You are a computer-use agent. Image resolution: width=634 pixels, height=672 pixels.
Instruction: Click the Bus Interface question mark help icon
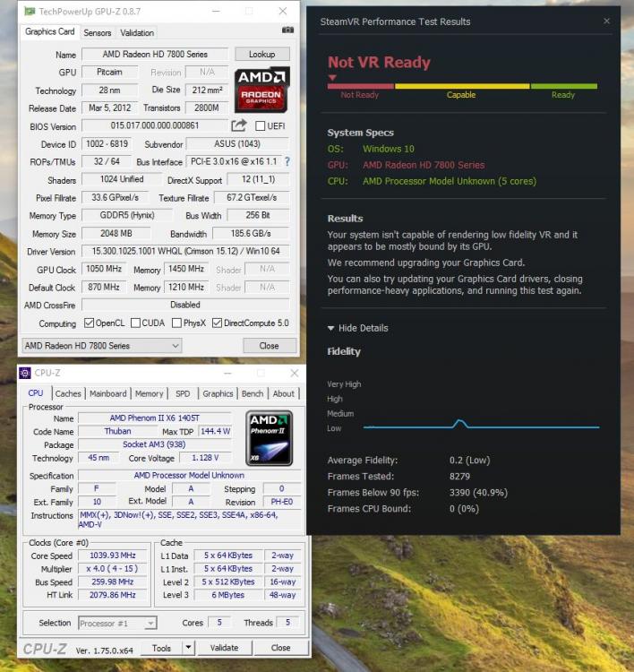pyautogui.click(x=287, y=161)
